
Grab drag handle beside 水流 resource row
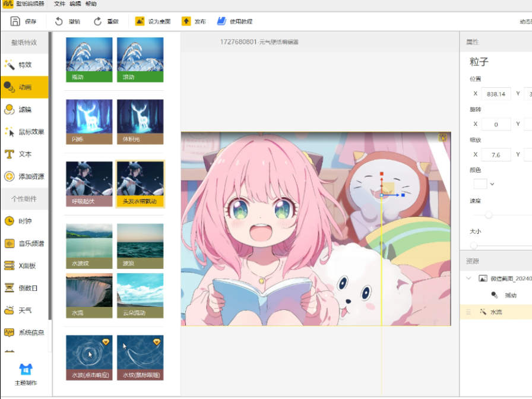(x=468, y=312)
